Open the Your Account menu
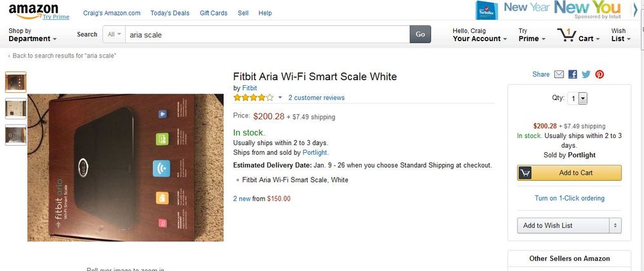The image size is (644, 271). [480, 35]
